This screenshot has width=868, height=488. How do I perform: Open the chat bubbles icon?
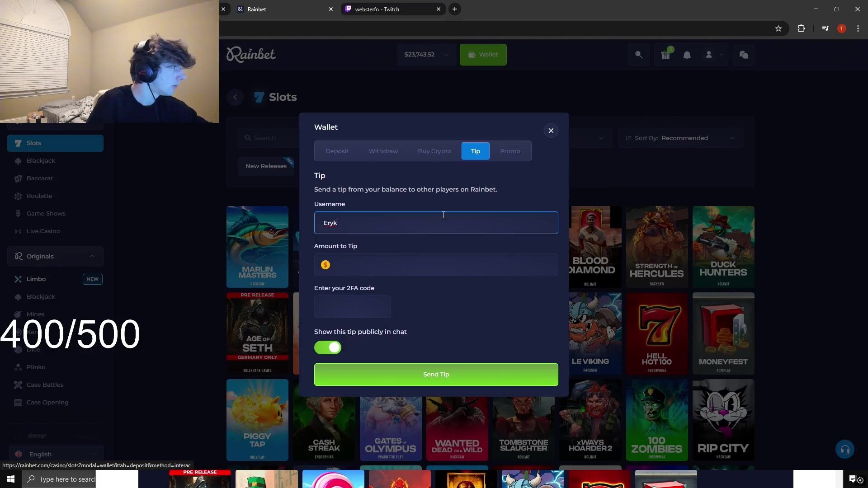(x=744, y=55)
